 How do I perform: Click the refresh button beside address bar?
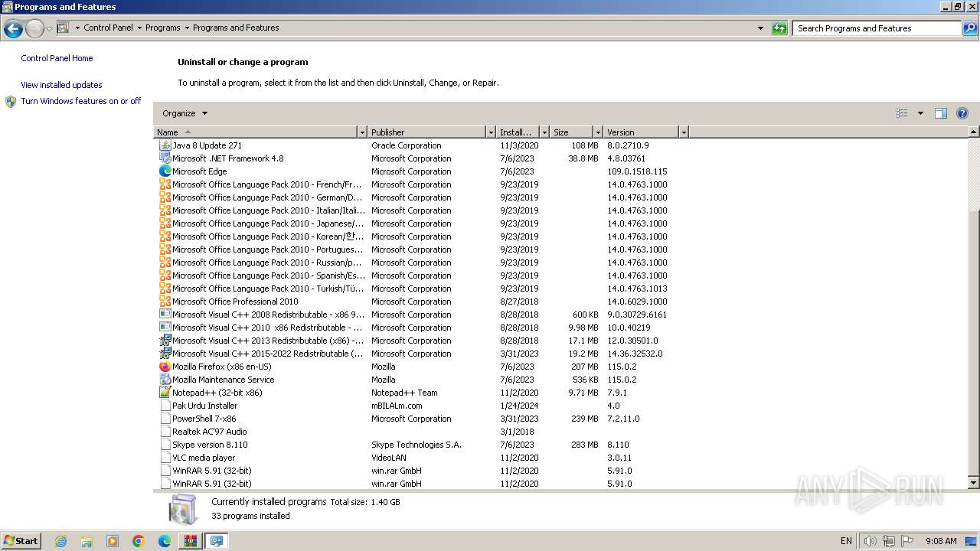point(779,28)
